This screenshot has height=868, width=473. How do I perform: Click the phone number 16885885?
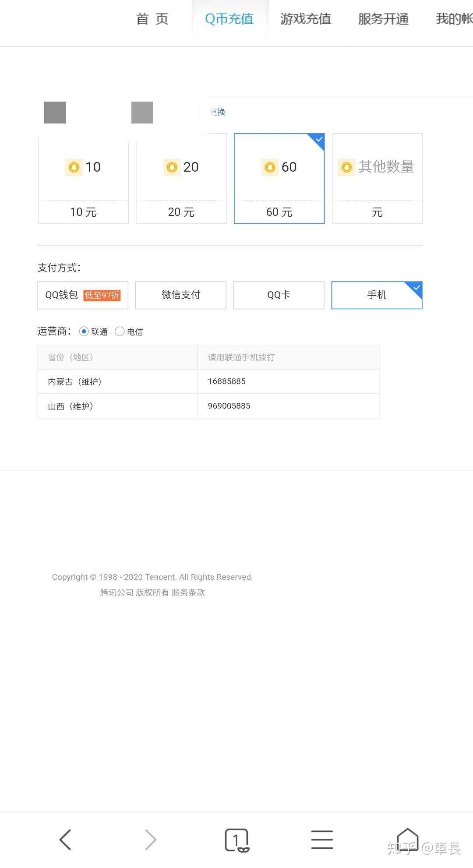[x=227, y=381]
